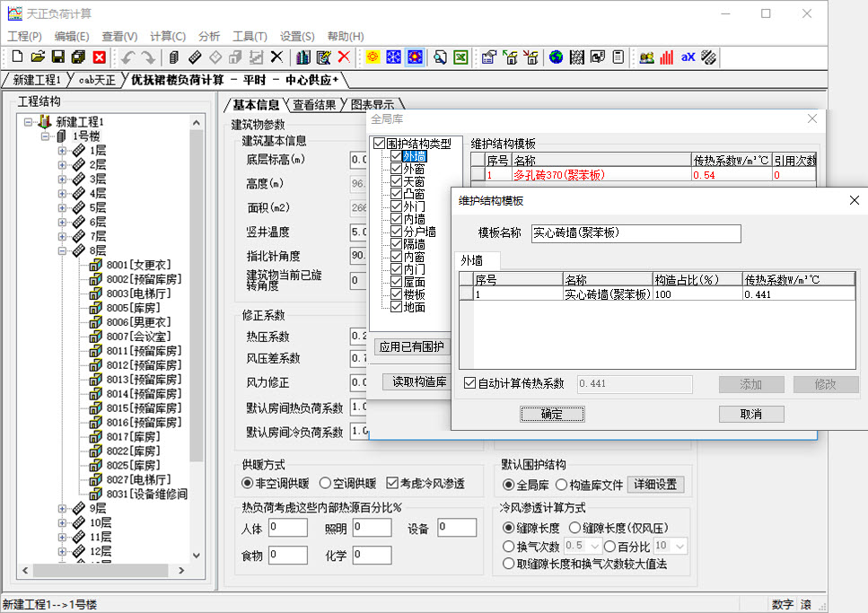Toggle 考虑冷风渗透 checkbox

[x=392, y=484]
